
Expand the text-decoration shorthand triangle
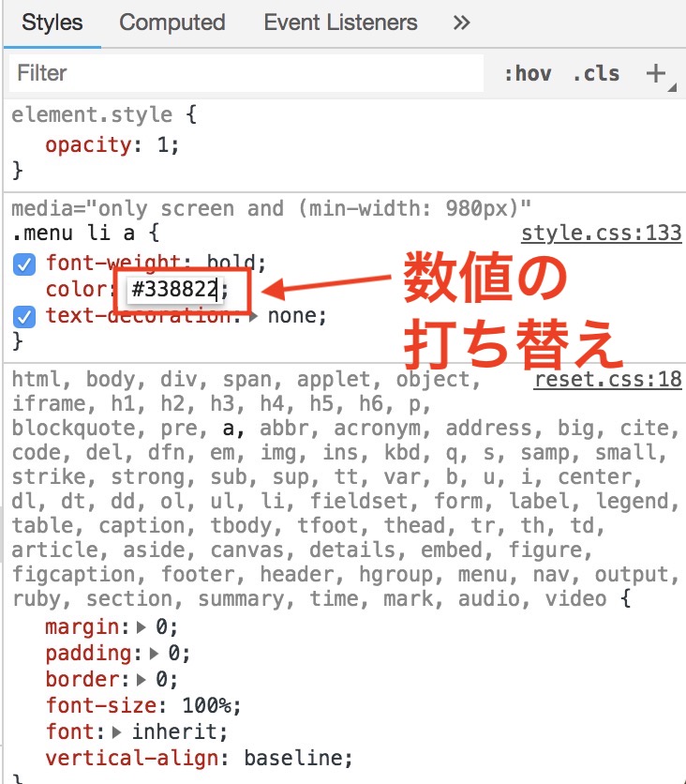pos(253,316)
